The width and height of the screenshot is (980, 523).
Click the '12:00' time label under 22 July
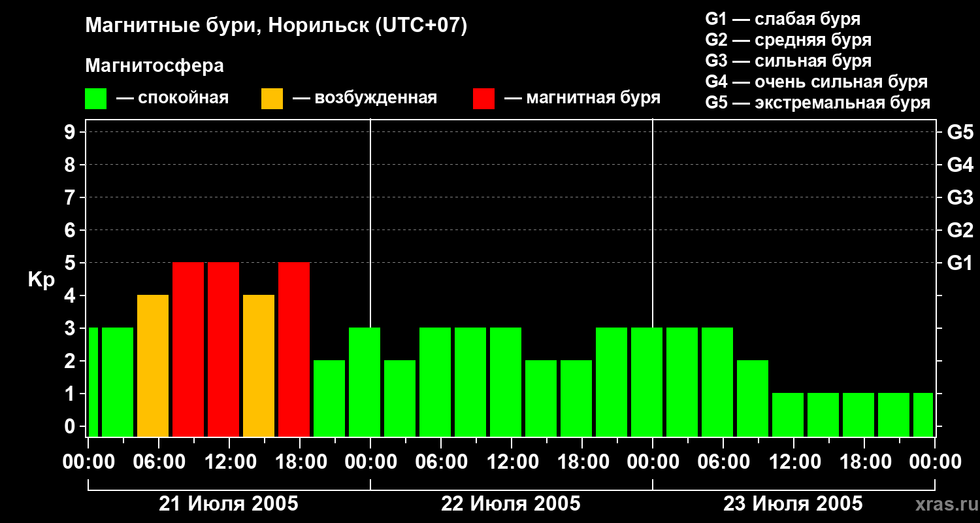[x=512, y=462]
